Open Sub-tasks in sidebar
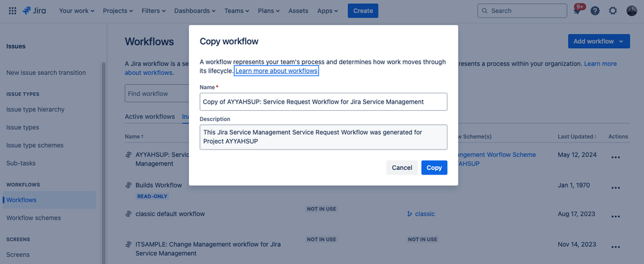 pos(21,163)
